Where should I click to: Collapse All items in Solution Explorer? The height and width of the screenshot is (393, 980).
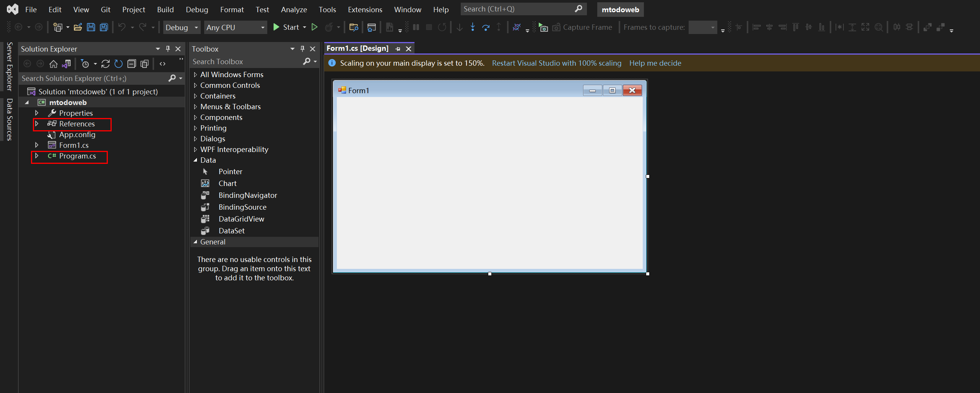[132, 64]
